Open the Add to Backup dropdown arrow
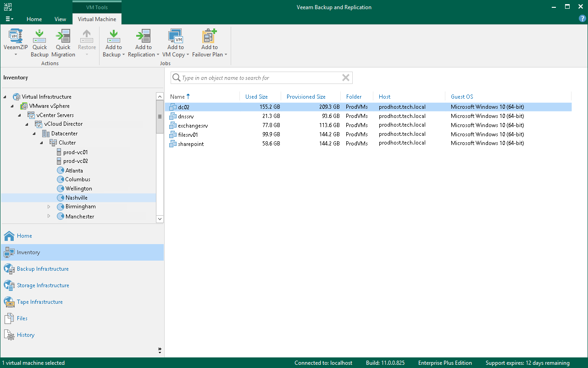 (x=123, y=55)
